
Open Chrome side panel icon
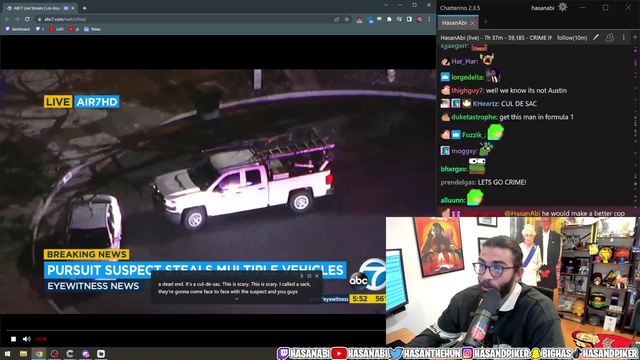[409, 19]
